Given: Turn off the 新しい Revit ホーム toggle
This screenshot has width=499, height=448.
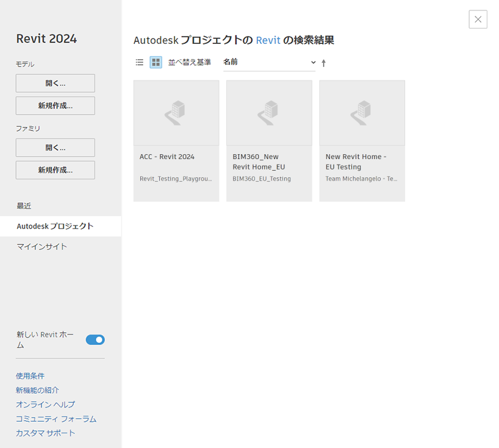Looking at the screenshot, I should tap(95, 340).
